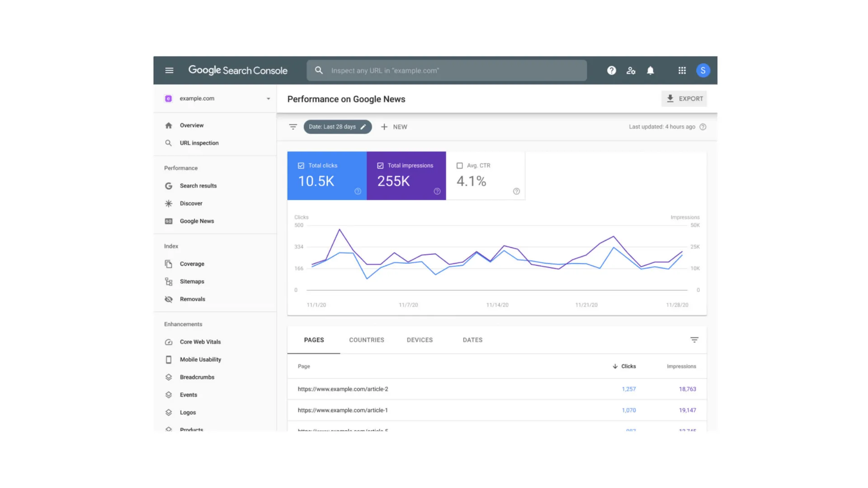Open the hamburger navigation menu
Image resolution: width=868 pixels, height=488 pixels.
coord(169,70)
